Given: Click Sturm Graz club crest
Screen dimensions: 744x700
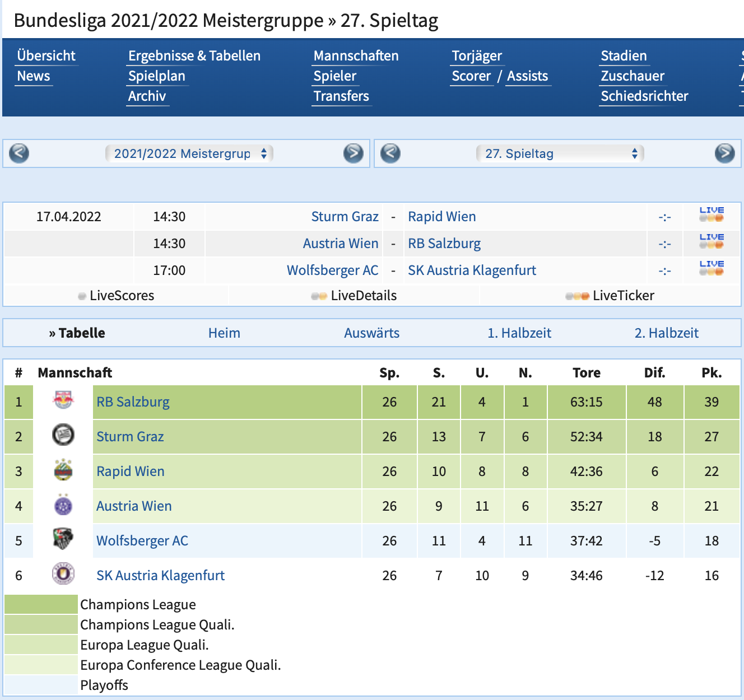Looking at the screenshot, I should click(63, 435).
